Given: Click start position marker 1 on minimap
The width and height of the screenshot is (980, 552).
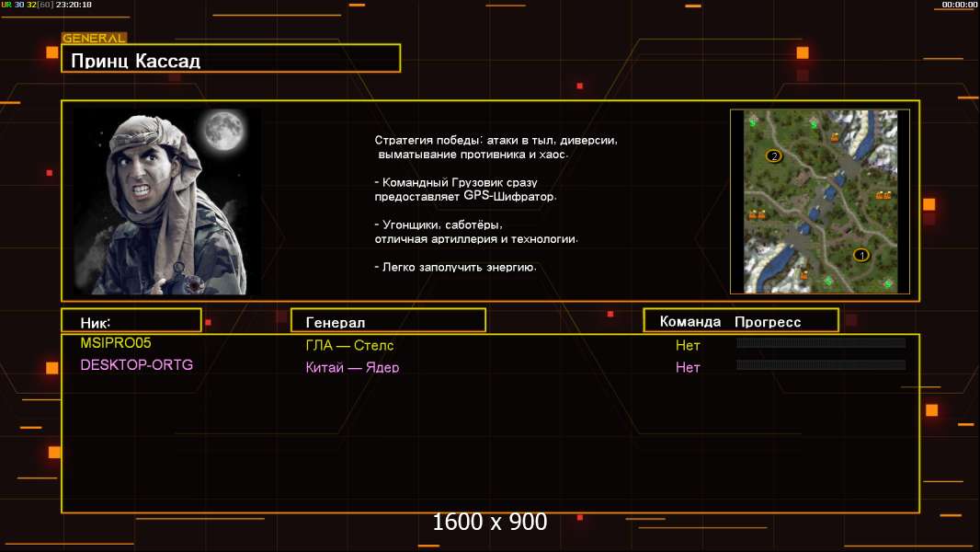Looking at the screenshot, I should point(862,255).
